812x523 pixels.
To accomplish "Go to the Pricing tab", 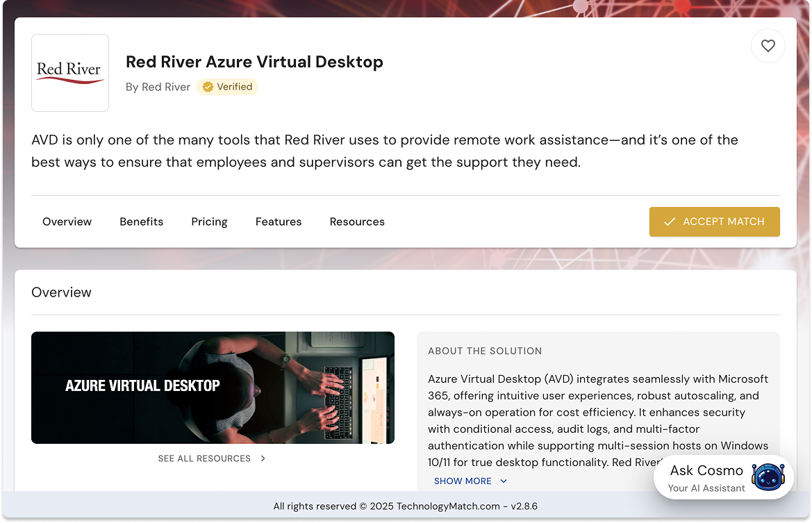I will tap(209, 222).
